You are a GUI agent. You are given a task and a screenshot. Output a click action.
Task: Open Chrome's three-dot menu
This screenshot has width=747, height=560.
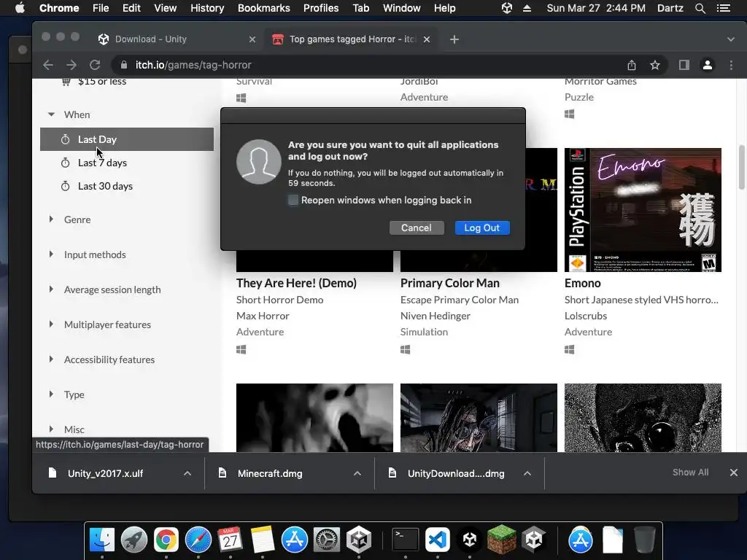point(731,65)
